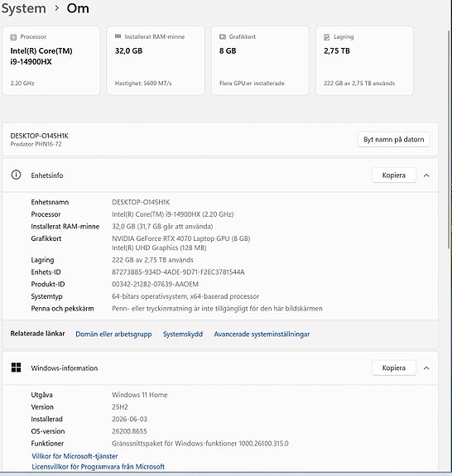
Task: Select the Utgåva value Windows 11 Home
Action: (x=140, y=395)
